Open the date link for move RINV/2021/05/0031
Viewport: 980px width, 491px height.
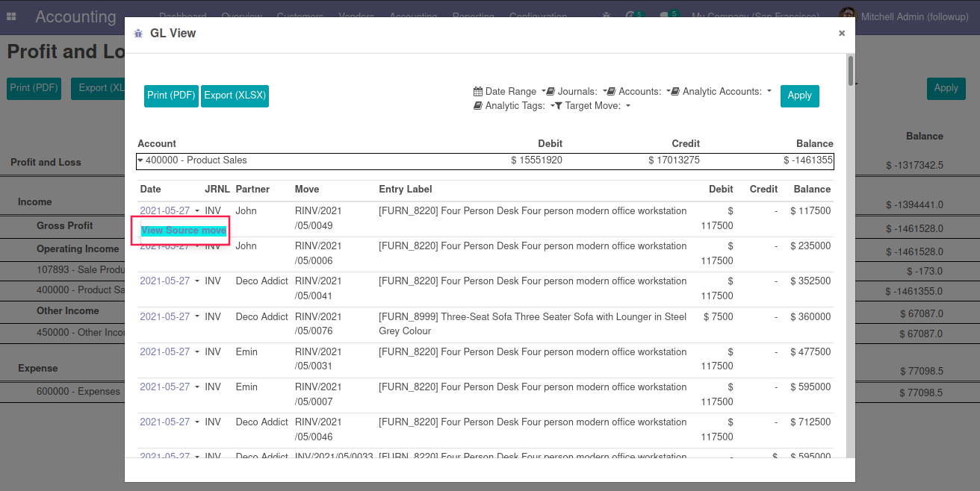pos(164,352)
